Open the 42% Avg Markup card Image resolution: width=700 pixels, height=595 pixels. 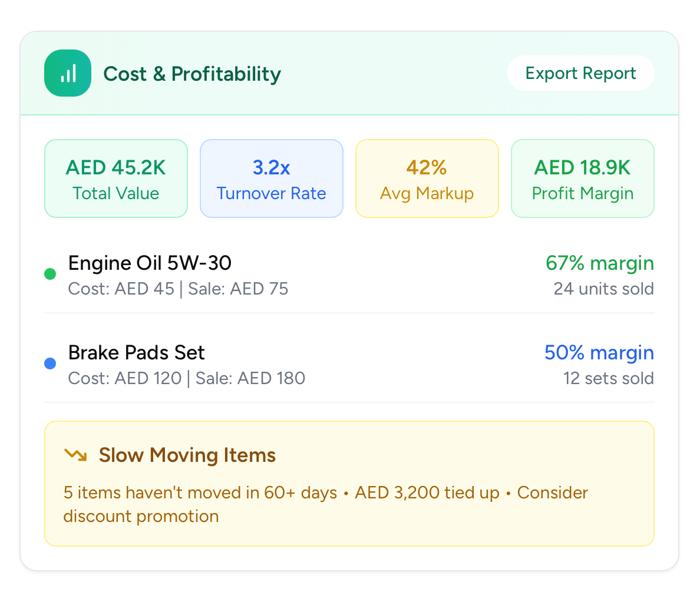click(x=427, y=178)
